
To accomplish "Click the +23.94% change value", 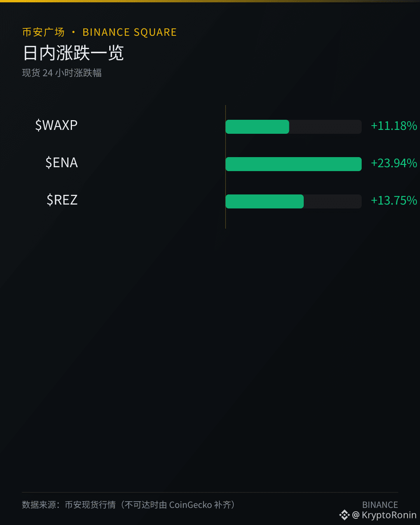I will coord(394,163).
